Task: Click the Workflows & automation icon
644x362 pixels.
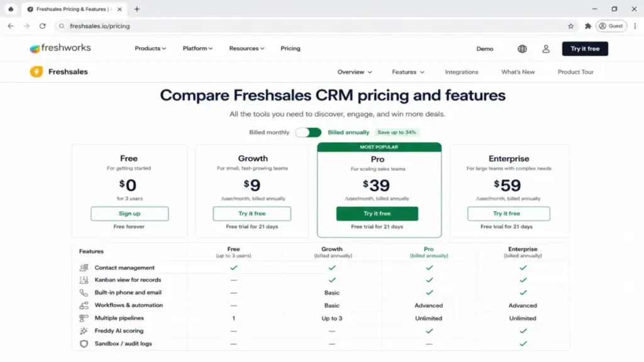Action: [x=84, y=305]
